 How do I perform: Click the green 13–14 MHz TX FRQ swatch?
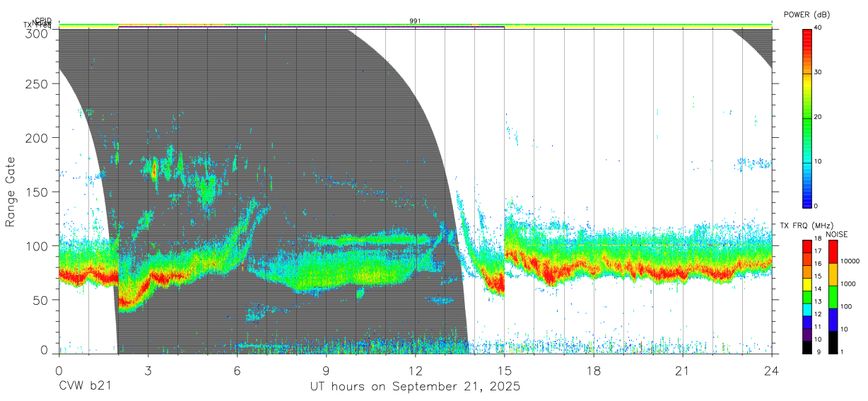click(x=807, y=297)
